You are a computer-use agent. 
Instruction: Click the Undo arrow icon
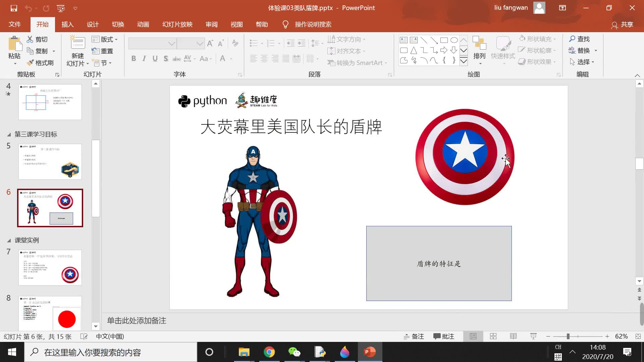point(28,8)
